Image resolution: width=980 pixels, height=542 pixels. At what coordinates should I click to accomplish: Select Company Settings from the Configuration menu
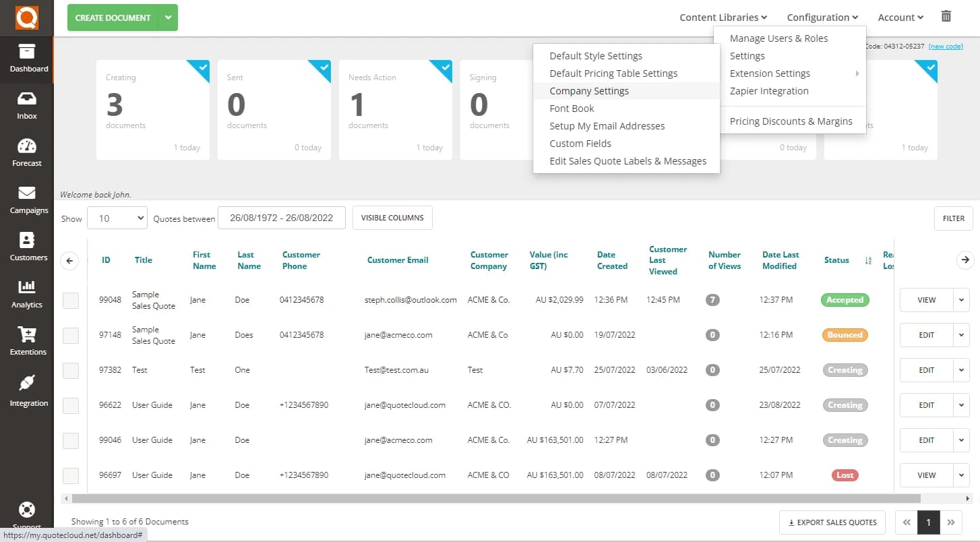(x=589, y=90)
